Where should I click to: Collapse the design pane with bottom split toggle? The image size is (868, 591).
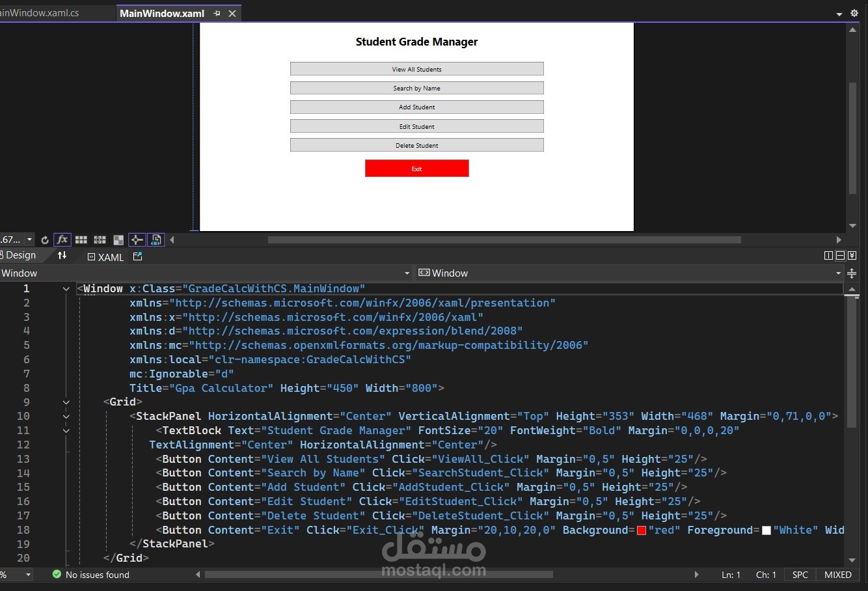[852, 255]
